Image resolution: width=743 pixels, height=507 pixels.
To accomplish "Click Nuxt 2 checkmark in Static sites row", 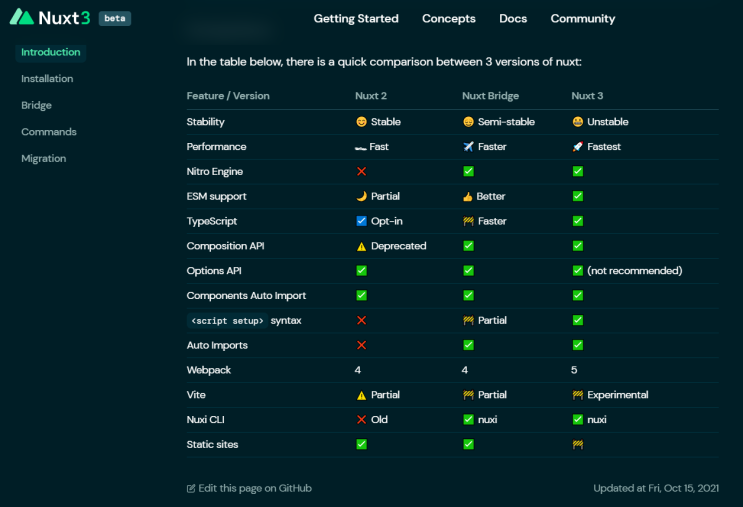I will coord(362,444).
